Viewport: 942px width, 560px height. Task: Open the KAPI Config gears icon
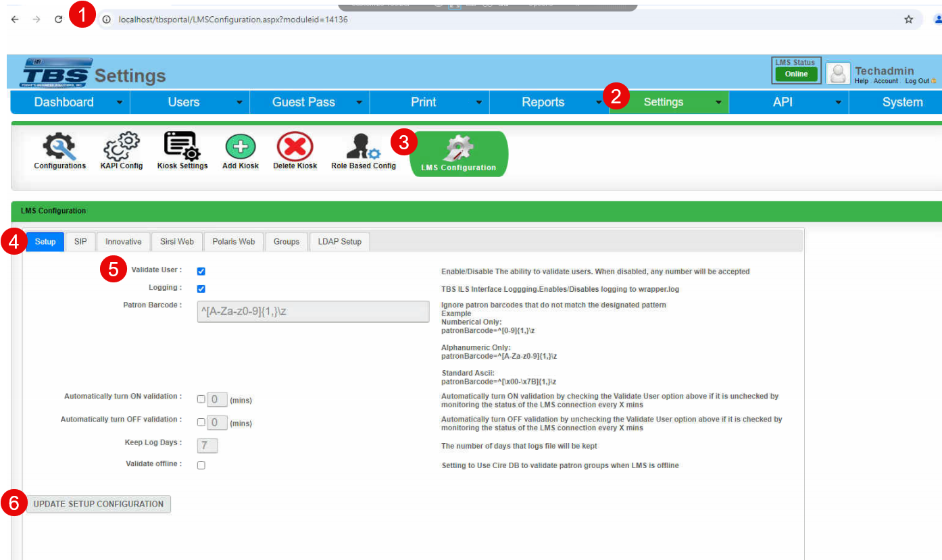click(122, 147)
